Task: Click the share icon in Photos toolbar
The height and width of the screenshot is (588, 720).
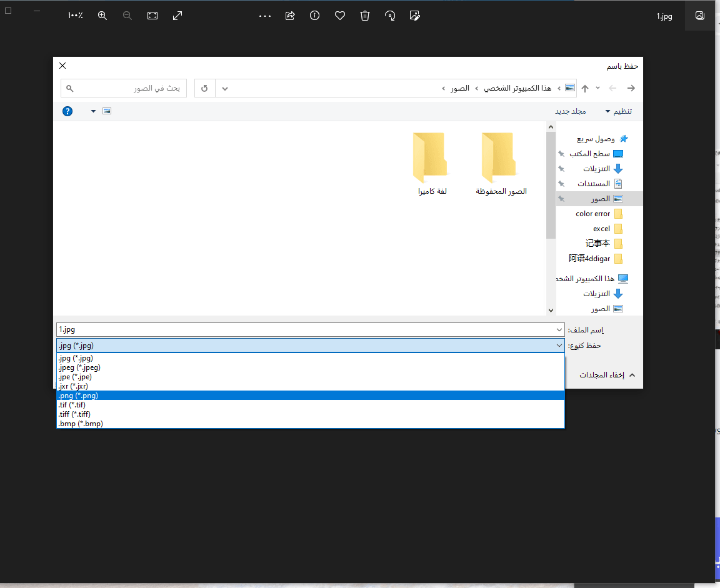Action: (290, 16)
